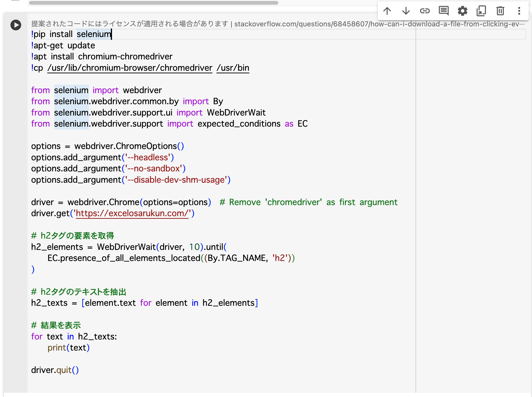
Task: Click the comment '# h2タグの要素を取得'
Action: 73,236
